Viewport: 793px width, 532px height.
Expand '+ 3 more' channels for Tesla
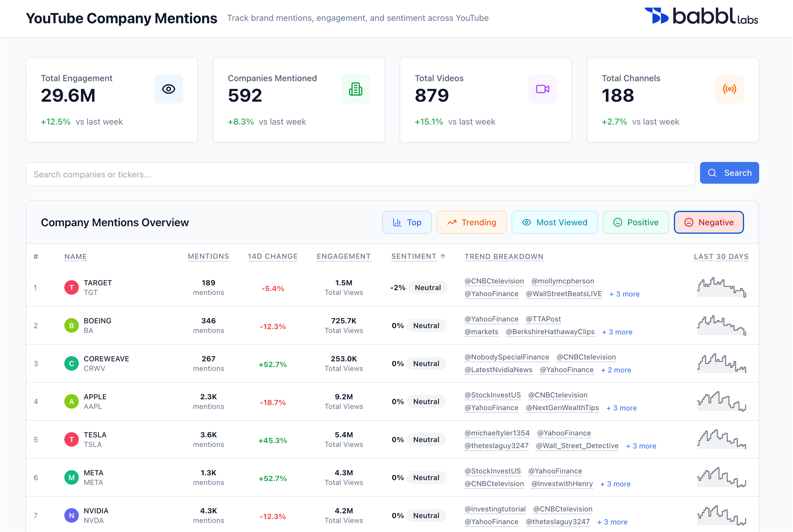click(641, 446)
